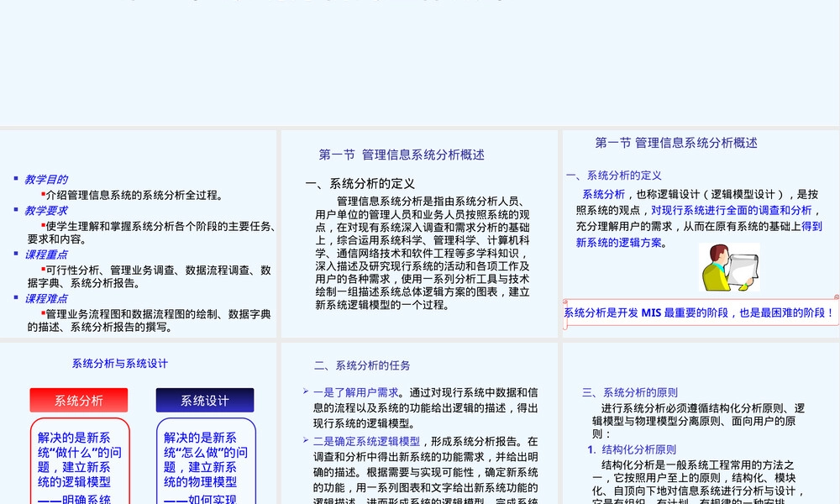Image resolution: width=840 pixels, height=504 pixels.
Task: Click the red rounded box about 做什么
Action: [x=80, y=461]
